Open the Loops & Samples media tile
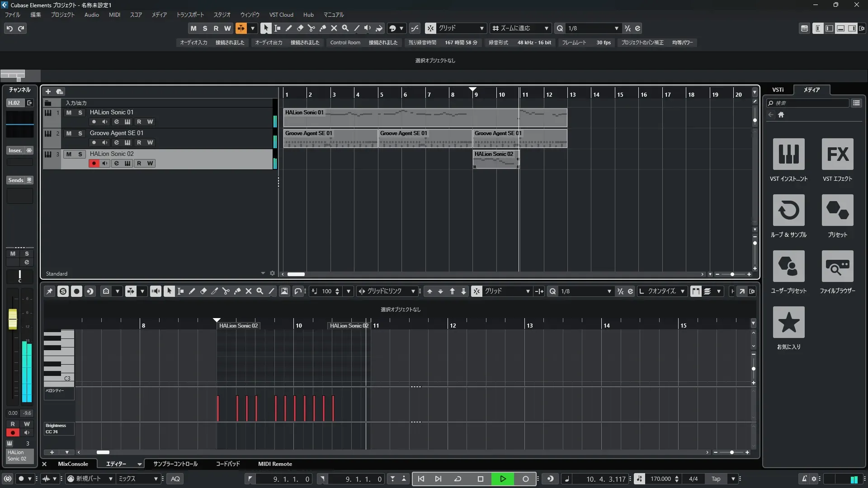The height and width of the screenshot is (488, 868). (x=788, y=211)
